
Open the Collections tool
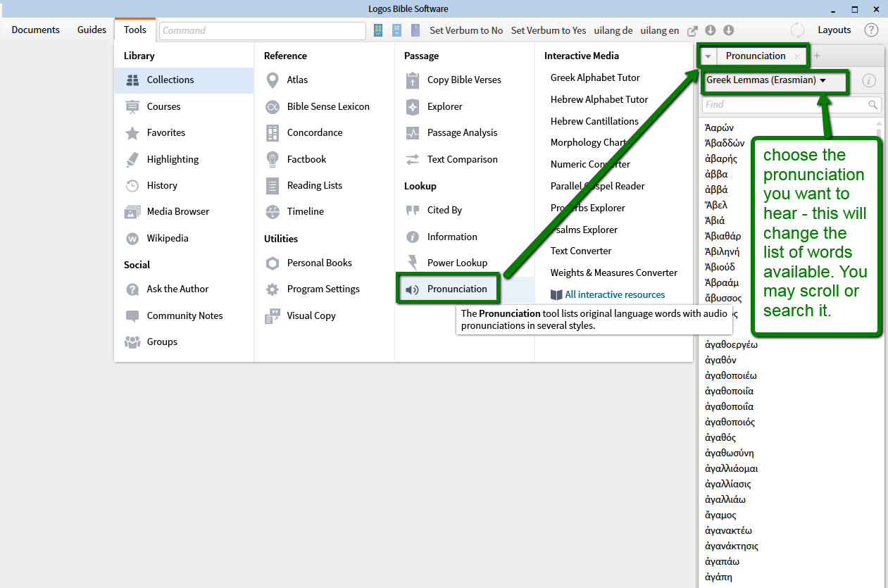click(183, 80)
